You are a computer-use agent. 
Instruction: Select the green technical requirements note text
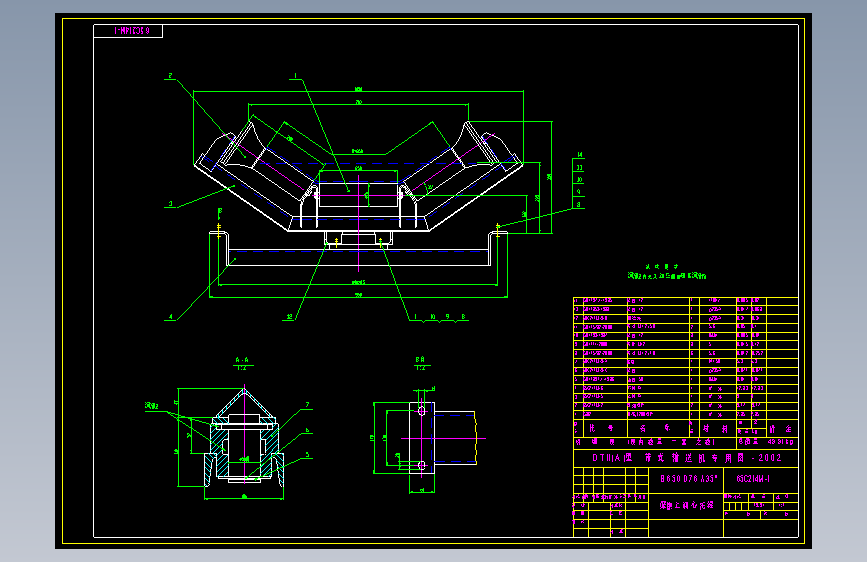point(666,275)
